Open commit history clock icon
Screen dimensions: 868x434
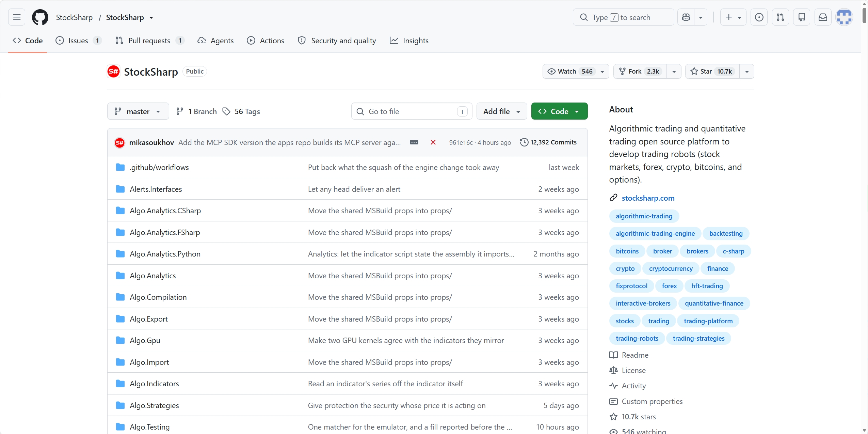point(524,142)
